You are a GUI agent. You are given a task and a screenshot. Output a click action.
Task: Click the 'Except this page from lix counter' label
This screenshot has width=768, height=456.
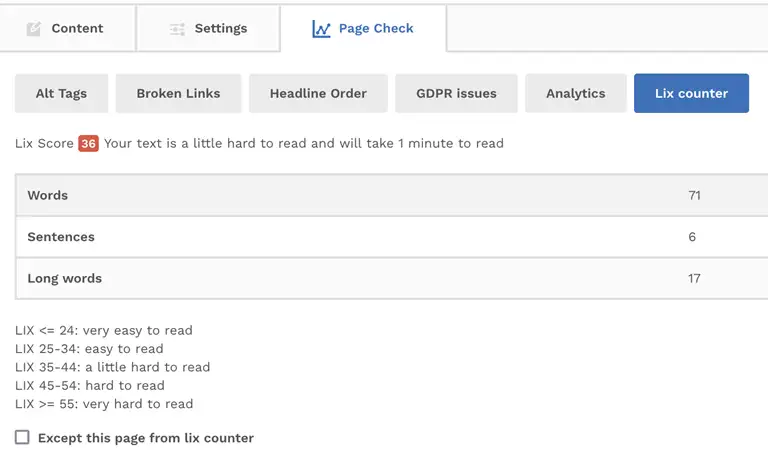146,438
